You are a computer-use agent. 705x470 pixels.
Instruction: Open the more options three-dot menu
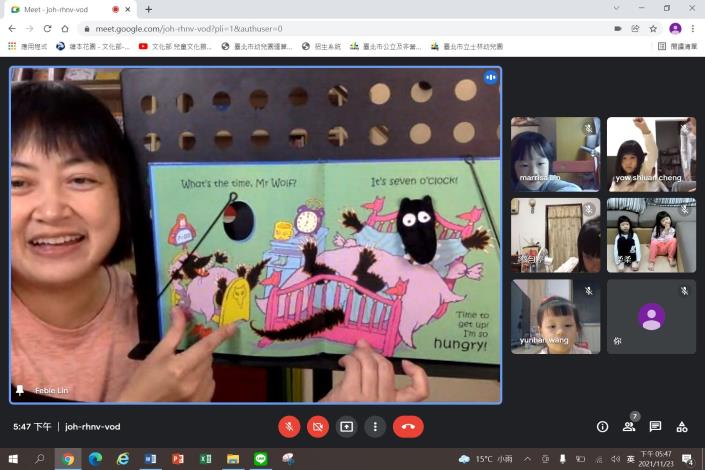coord(375,426)
